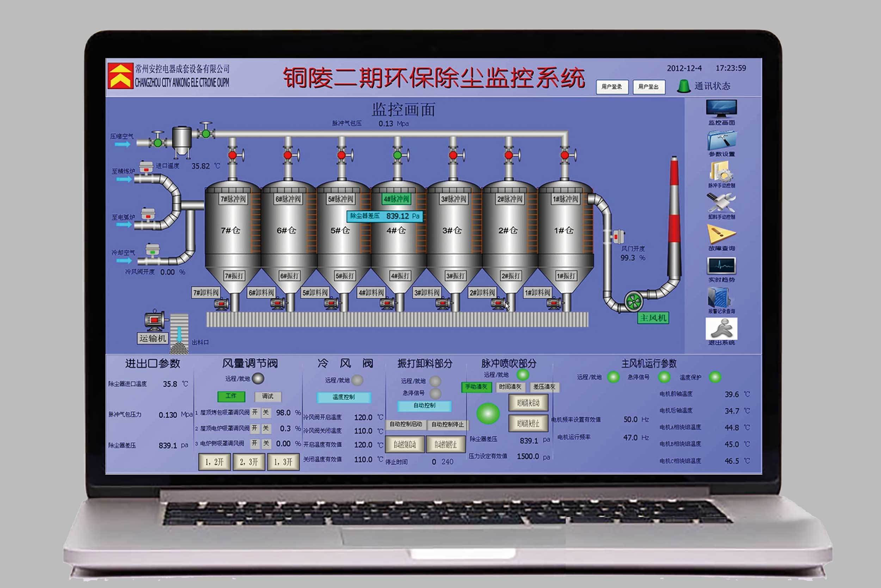Click the 运输机 conveyor motor icon
Screen dimensions: 881x588
(x=154, y=320)
